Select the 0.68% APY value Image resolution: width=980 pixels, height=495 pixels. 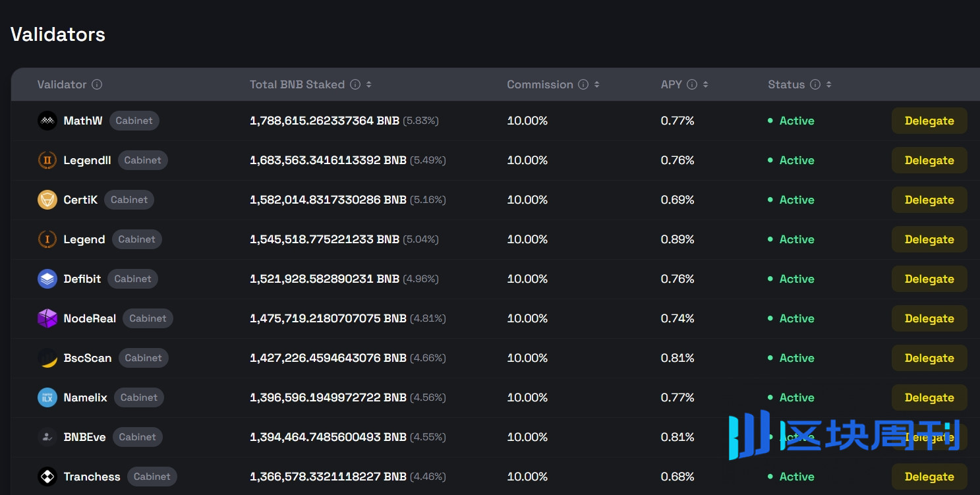pos(677,477)
